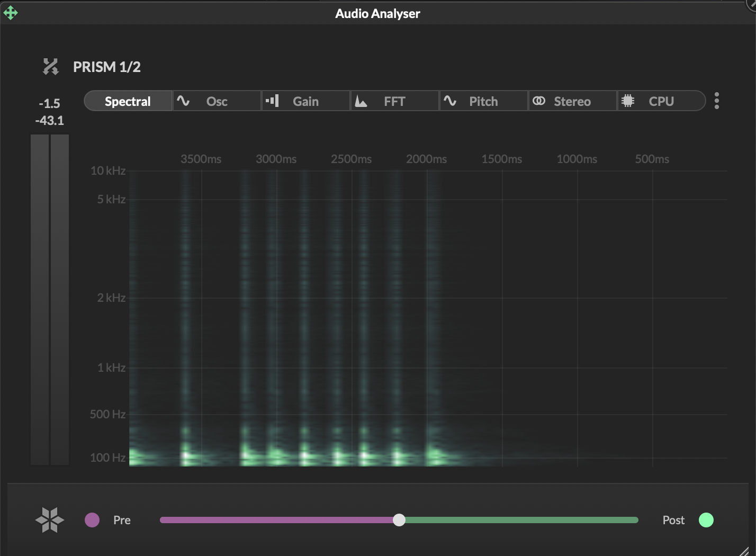756x556 pixels.
Task: Click the 3000ms time marker label
Action: 276,159
